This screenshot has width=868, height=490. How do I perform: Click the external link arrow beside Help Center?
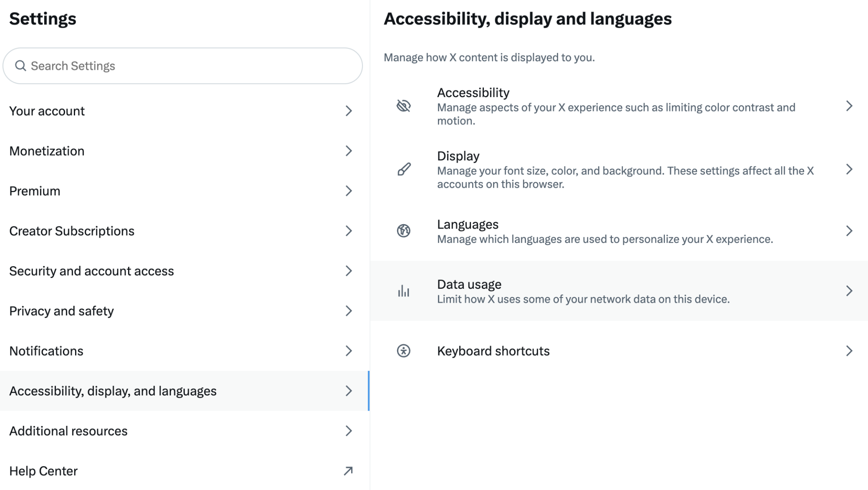pyautogui.click(x=348, y=470)
